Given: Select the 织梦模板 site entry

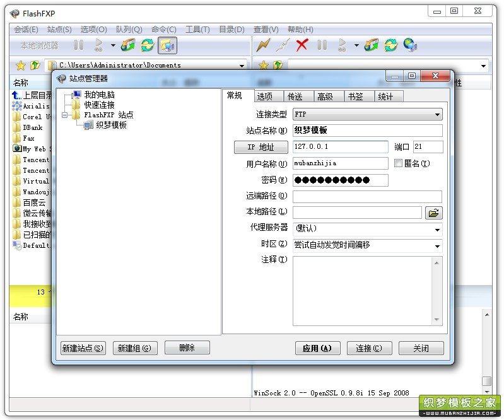Looking at the screenshot, I should (111, 125).
